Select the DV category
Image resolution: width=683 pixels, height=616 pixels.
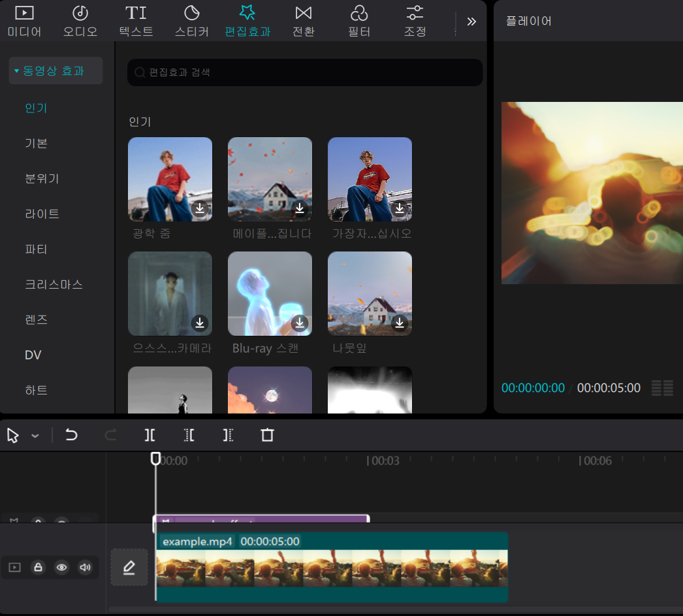coord(33,355)
